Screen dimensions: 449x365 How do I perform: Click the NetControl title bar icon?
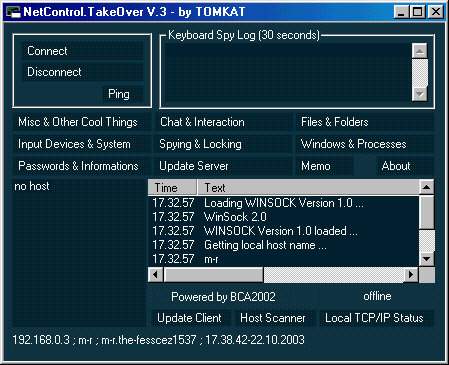point(13,12)
